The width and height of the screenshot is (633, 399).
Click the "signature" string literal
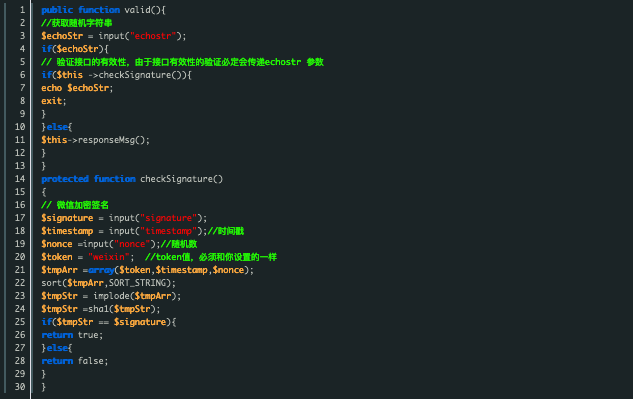(168, 218)
